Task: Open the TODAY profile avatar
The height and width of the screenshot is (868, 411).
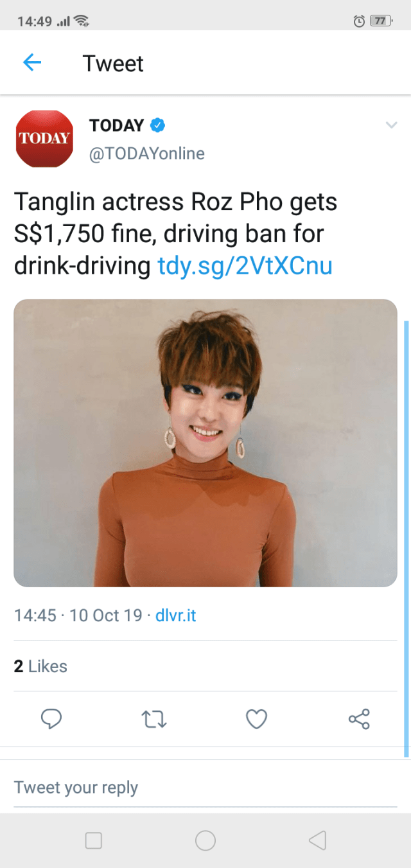Action: (44, 139)
